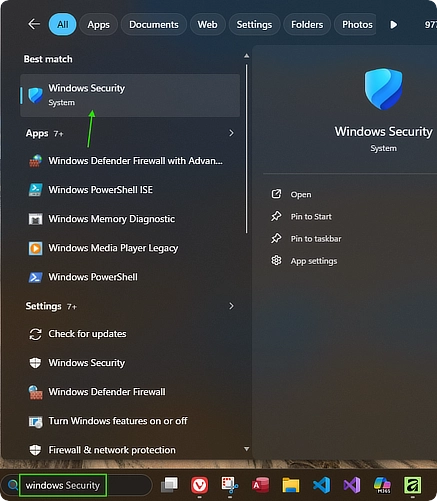Open Task View from the taskbar
The width and height of the screenshot is (437, 501).
(x=169, y=485)
